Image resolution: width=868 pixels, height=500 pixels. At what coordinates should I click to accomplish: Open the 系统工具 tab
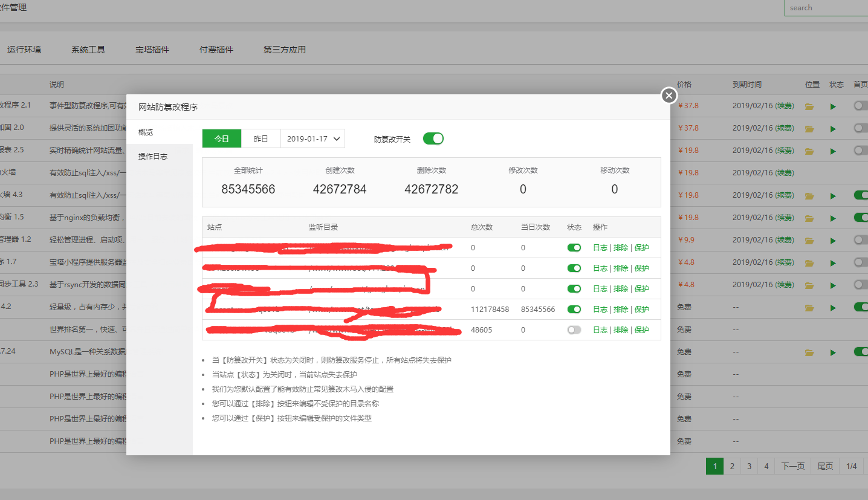pos(88,50)
